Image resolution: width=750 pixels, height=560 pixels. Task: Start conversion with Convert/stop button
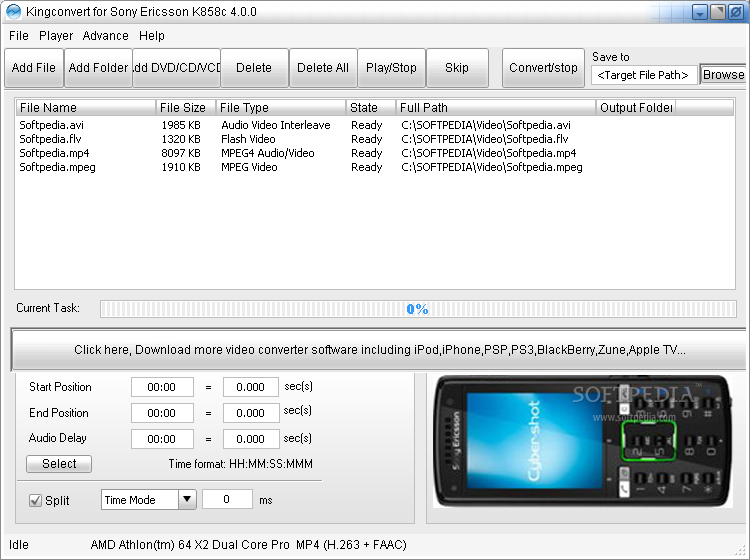click(x=543, y=68)
